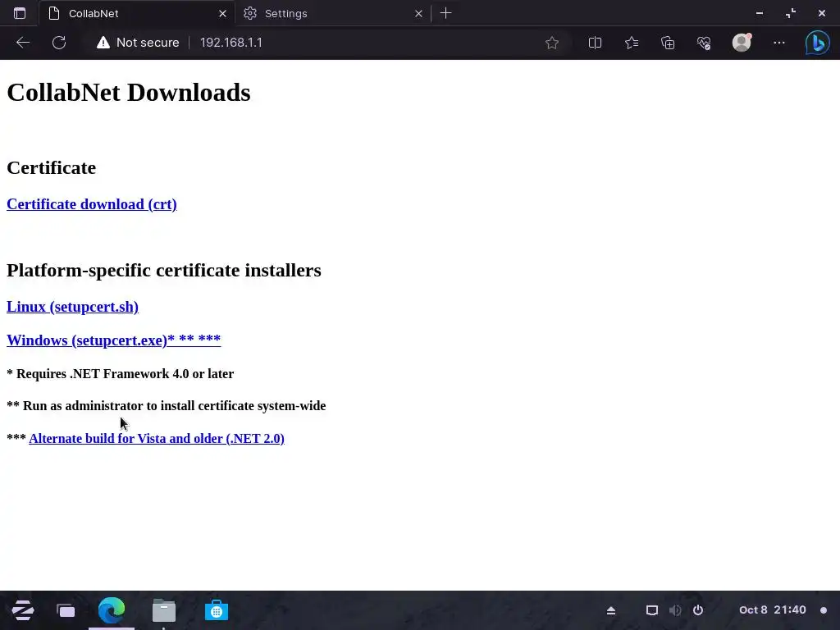Click Microsoft Edge taskbar icon

(112, 610)
